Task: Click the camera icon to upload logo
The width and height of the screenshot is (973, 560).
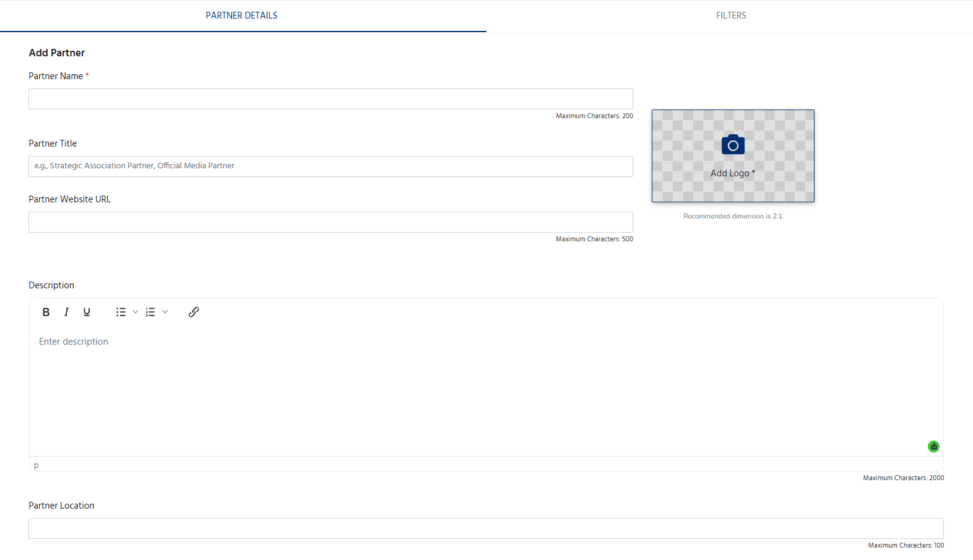Action: pyautogui.click(x=733, y=145)
